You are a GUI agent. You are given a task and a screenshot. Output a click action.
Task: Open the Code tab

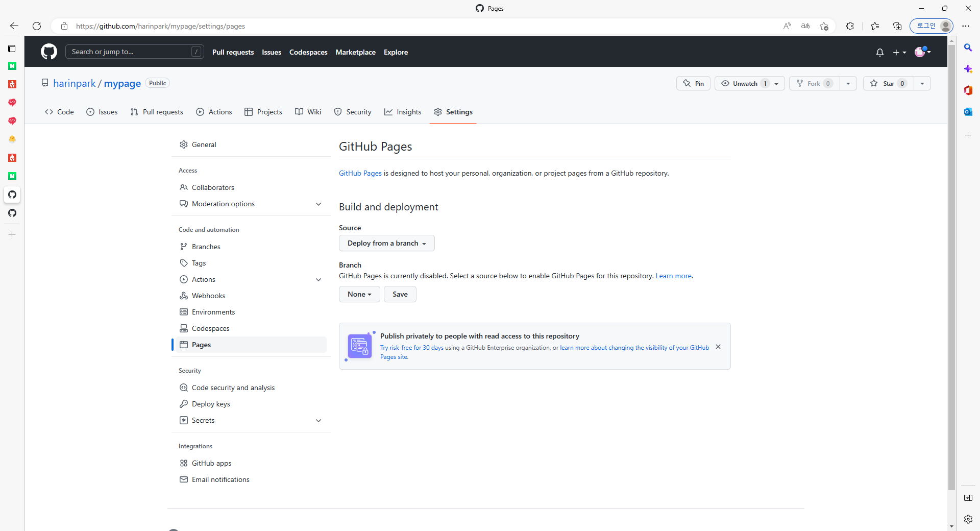pyautogui.click(x=59, y=112)
